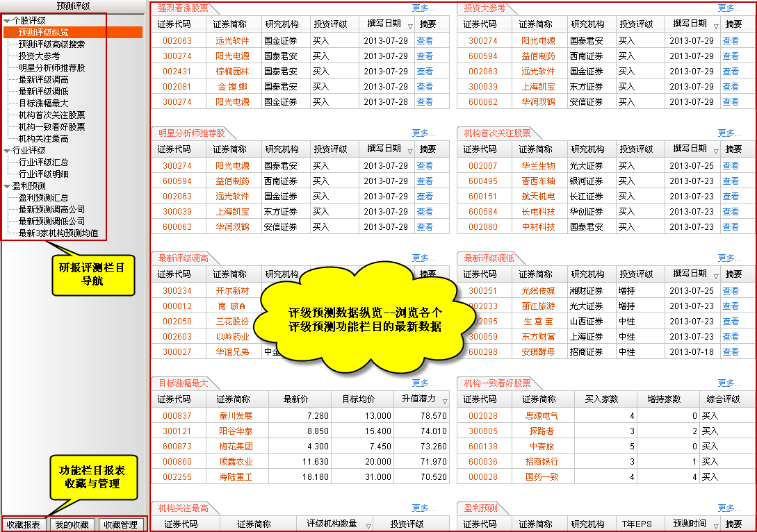Select 最新3家机构预测均值 in the tree
Viewport: 757px width, 532px height.
tap(58, 233)
